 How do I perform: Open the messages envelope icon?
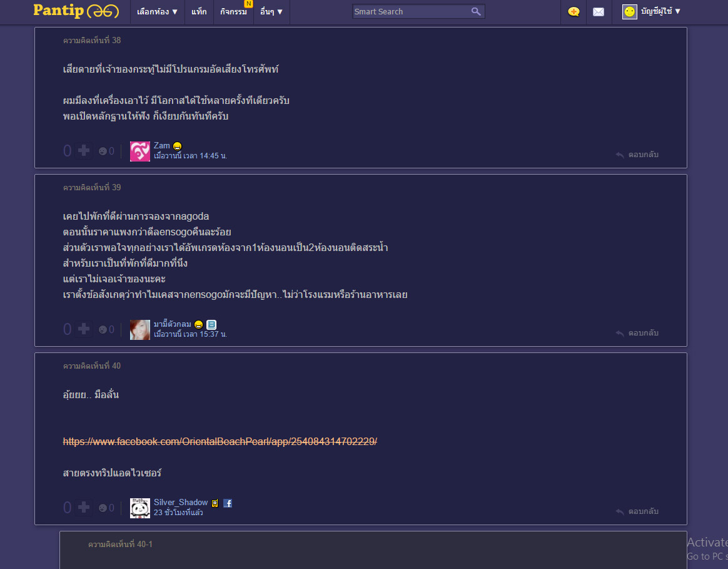[599, 12]
